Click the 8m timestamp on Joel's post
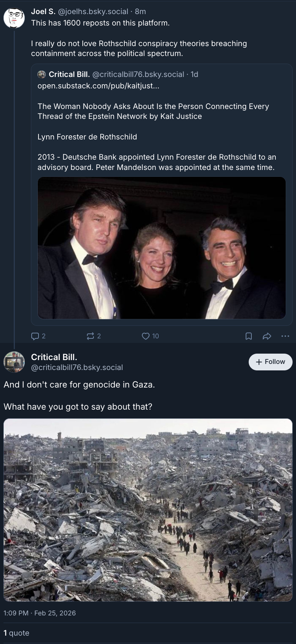The width and height of the screenshot is (296, 644). pos(140,12)
